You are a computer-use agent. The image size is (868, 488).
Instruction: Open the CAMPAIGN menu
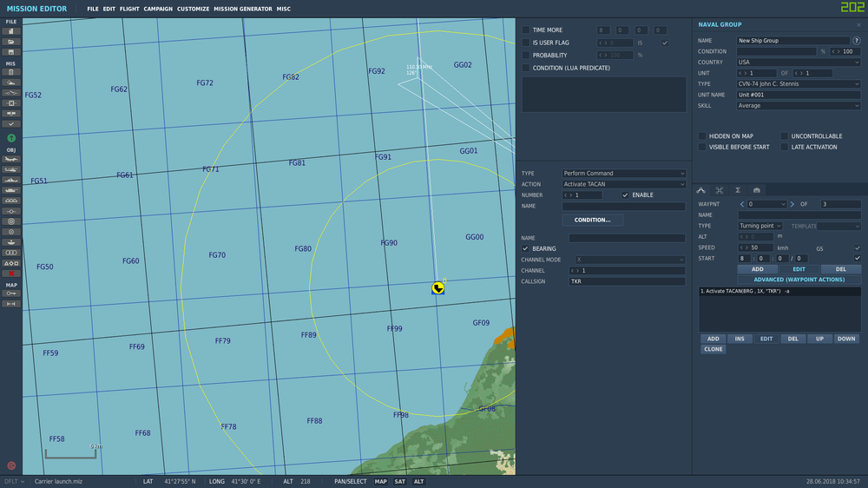(158, 9)
